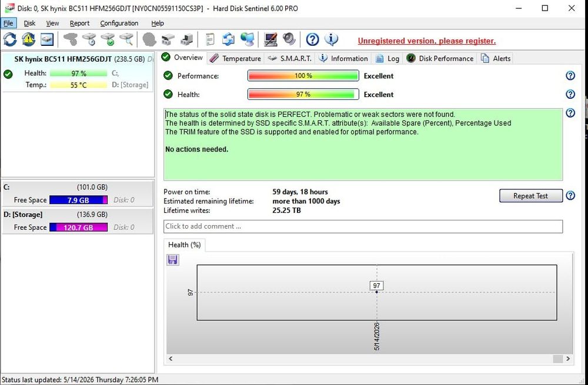588x385 pixels.
Task: Click the 59 days, 18 hours value
Action: coord(300,192)
